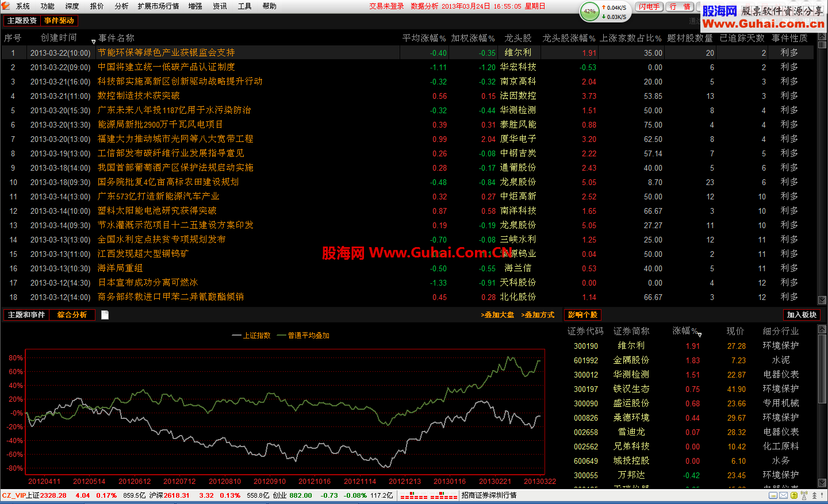This screenshot has width=828, height=504.
Task: Select event 日本宣布成功分离可燃冰
Action: 148,282
